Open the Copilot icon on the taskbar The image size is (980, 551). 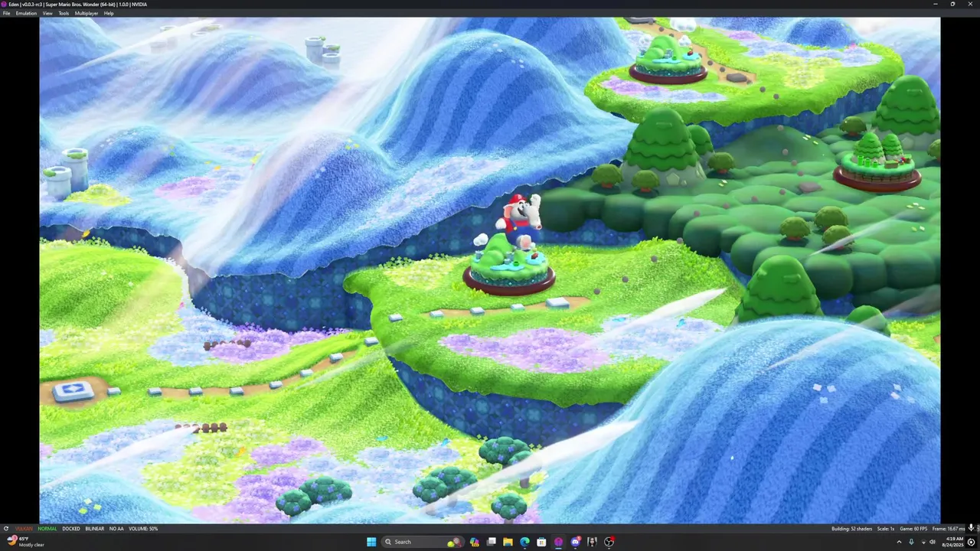[x=475, y=542]
